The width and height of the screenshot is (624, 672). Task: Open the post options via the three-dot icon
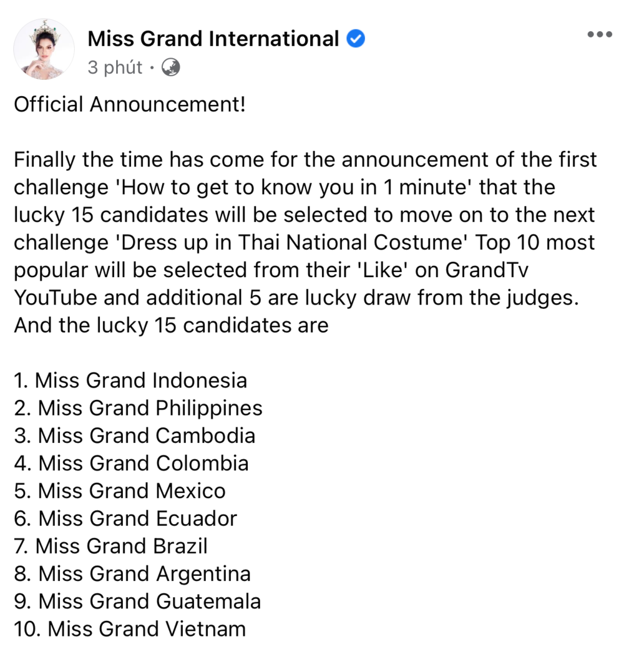600,34
